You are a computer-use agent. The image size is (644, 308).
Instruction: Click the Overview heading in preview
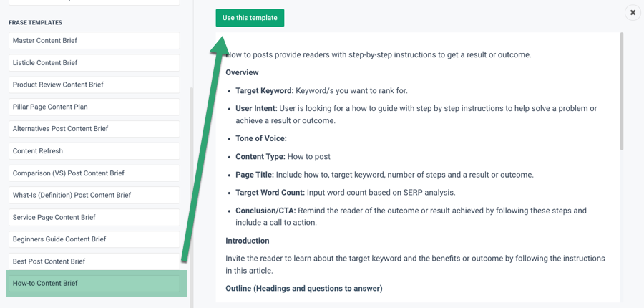pyautogui.click(x=242, y=72)
